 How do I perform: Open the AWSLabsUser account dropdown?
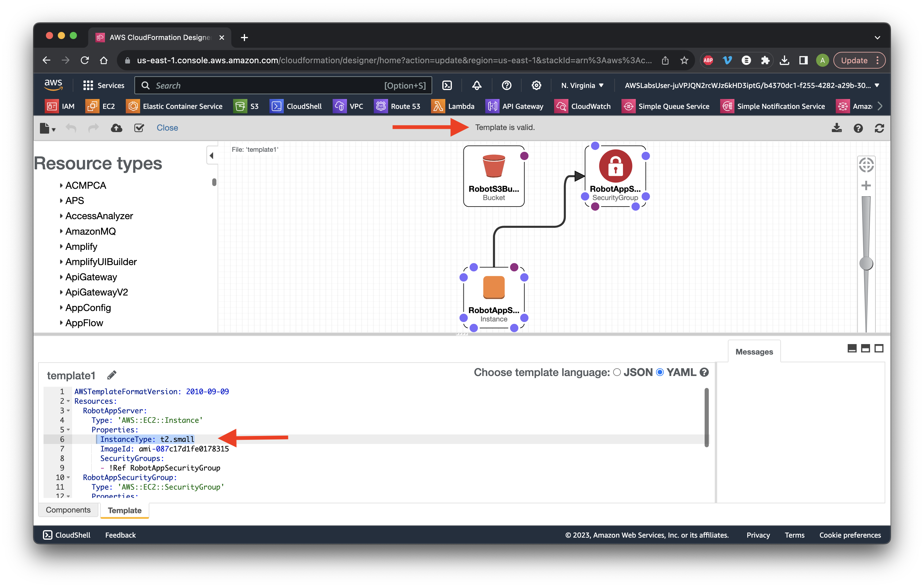[751, 85]
